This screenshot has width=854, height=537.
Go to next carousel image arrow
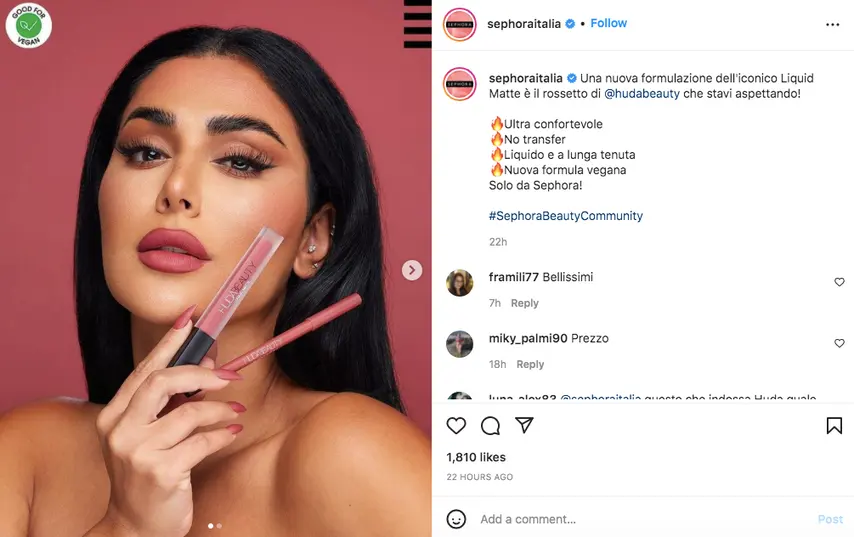coord(412,270)
